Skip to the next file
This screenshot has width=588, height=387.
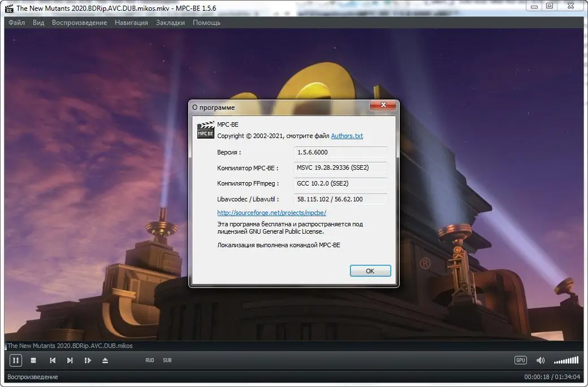[x=70, y=360]
